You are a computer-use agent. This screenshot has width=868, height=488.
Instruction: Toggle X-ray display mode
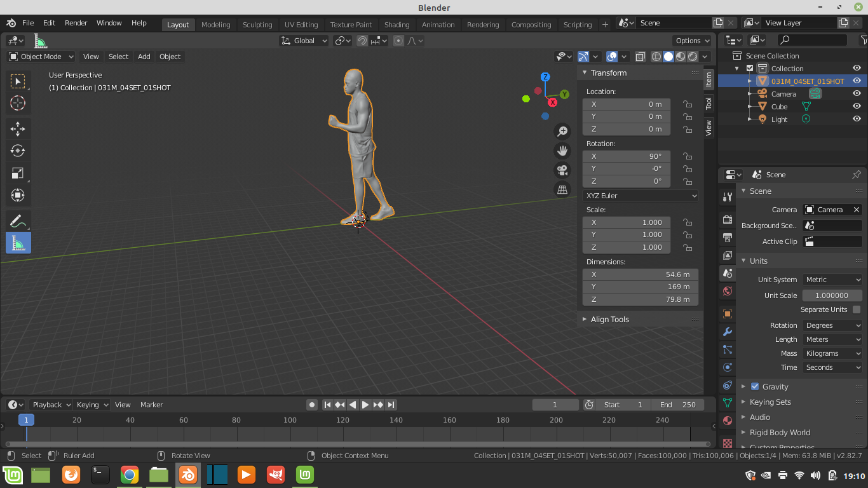(x=640, y=57)
